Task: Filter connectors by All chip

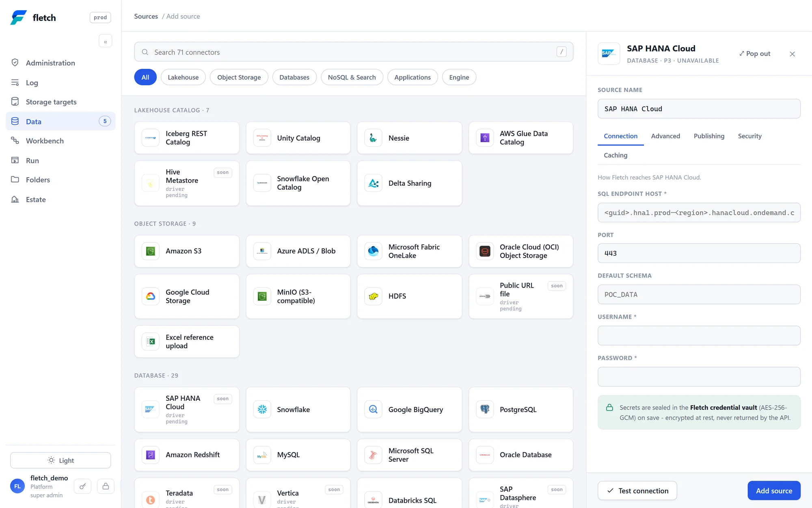Action: (x=145, y=77)
